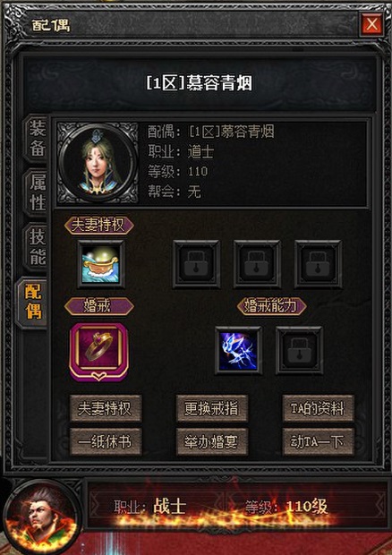Click the middle locked couple privilege slot
Image resolution: width=392 pixels, height=555 pixels.
click(x=257, y=264)
